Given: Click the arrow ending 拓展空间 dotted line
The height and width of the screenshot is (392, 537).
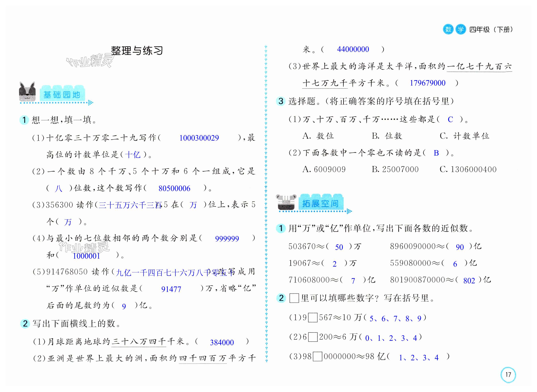Looking at the screenshot, I should click(x=349, y=211).
